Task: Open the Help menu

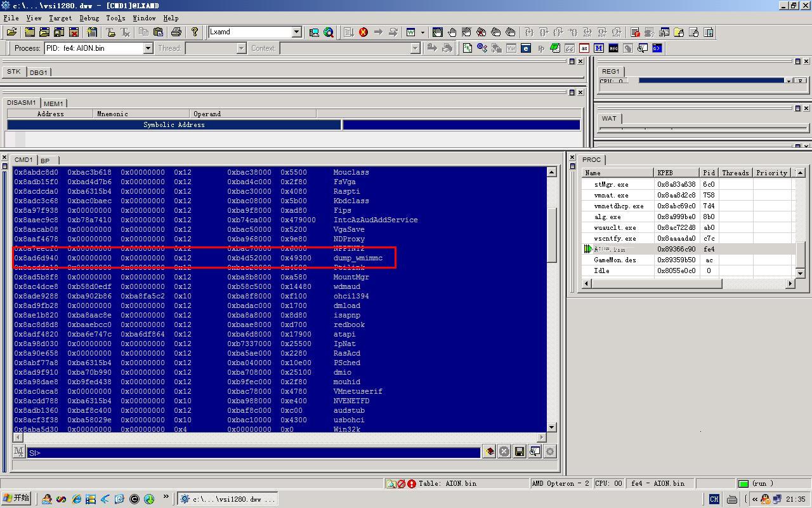Action: 171,18
